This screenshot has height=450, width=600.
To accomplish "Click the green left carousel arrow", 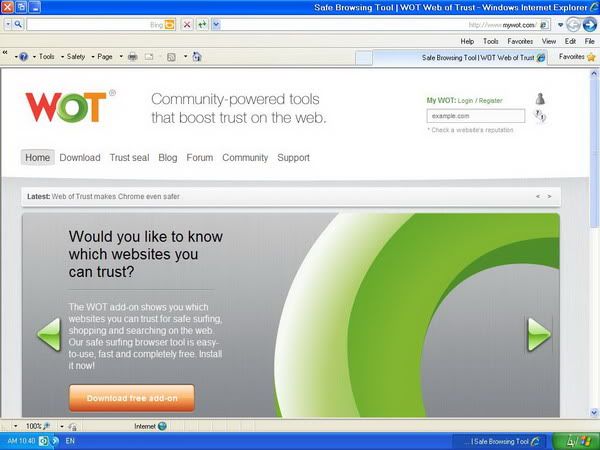I will (49, 335).
